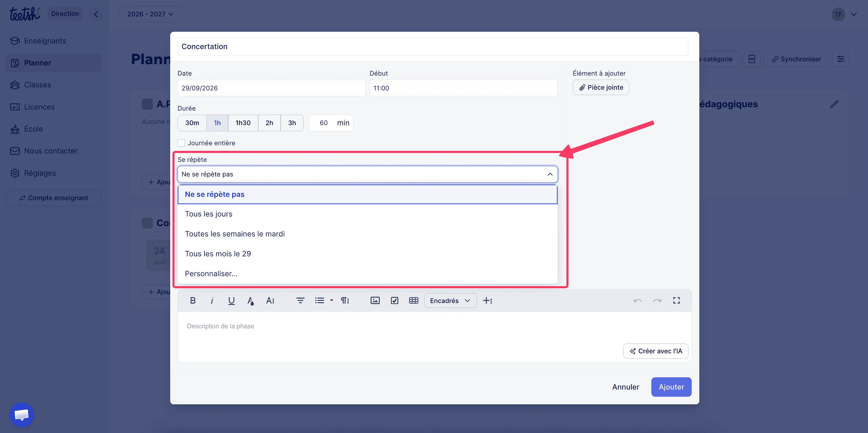Screen dimensions: 868x433
Task: Insert a bulleted list
Action: (x=319, y=300)
